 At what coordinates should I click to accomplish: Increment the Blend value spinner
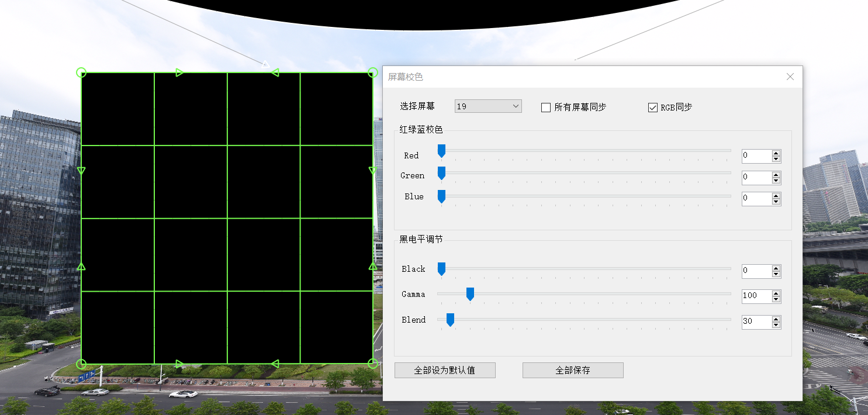[776, 319]
